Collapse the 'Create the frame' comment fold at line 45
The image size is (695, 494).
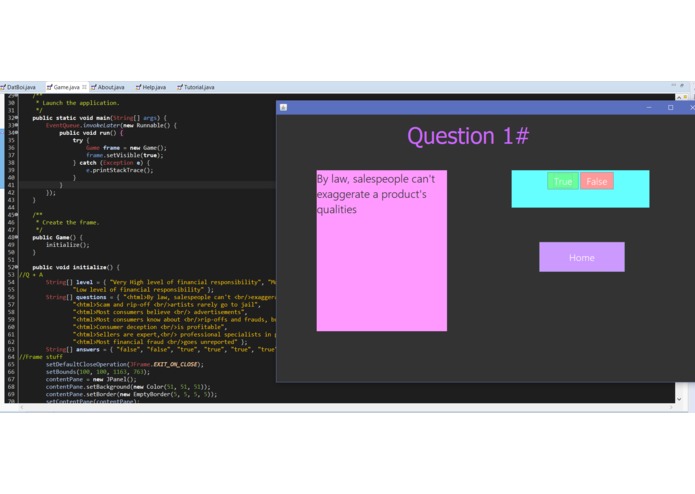[16, 215]
